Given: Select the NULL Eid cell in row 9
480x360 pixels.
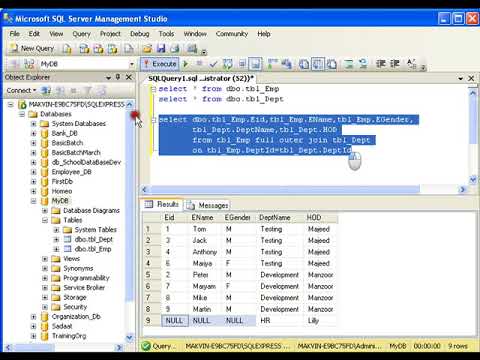Looking at the screenshot, I should click(x=175, y=321).
